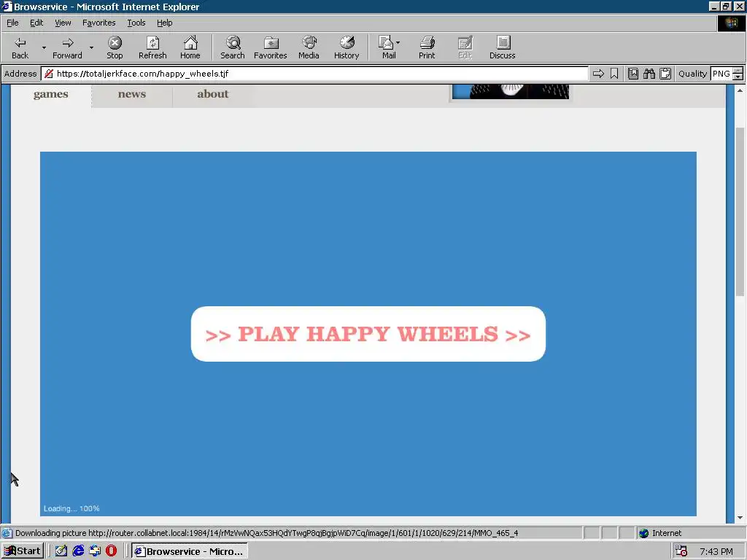Viewport: 747px width, 560px height.
Task: Click the Downloading picture status text
Action: tap(267, 533)
